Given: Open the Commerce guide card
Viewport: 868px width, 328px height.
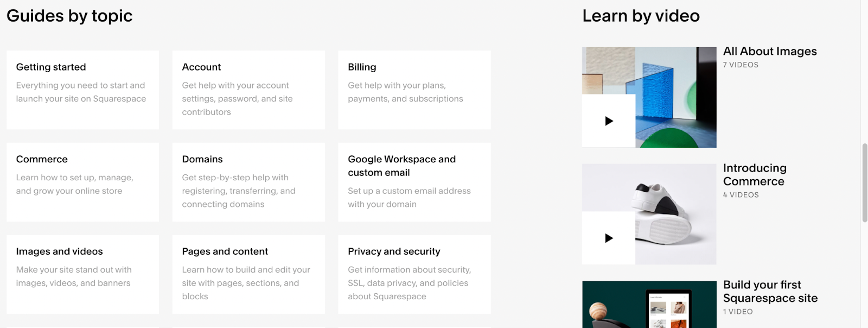Looking at the screenshot, I should tap(83, 182).
